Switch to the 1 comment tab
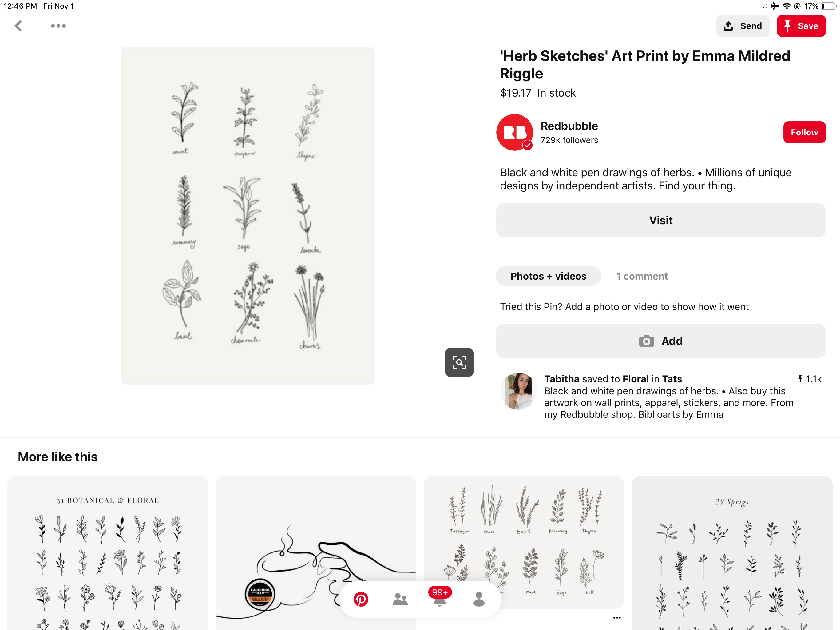Screen dimensions: 840x630 [x=642, y=276]
